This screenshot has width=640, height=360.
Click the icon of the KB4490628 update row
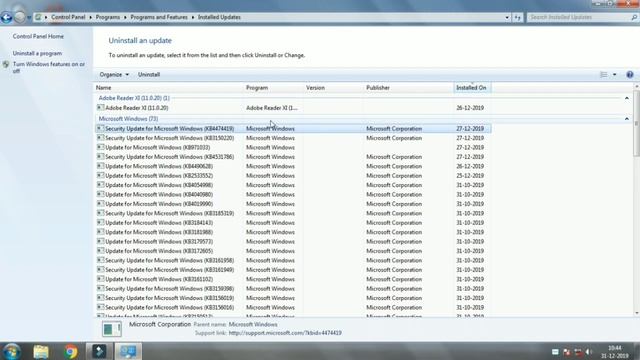click(x=100, y=166)
